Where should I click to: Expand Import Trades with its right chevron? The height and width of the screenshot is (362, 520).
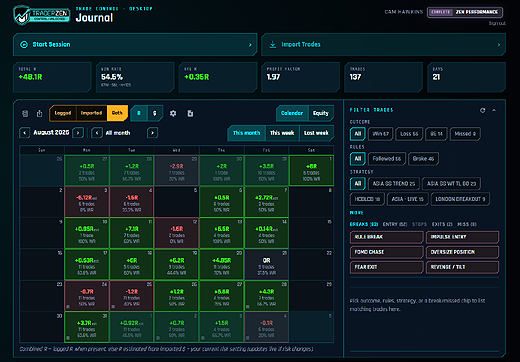pos(499,45)
